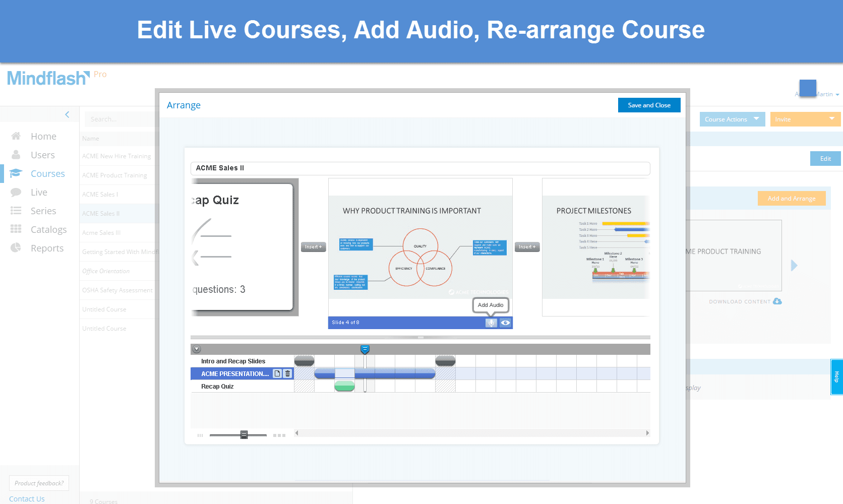
Task: Click the blue timeline playhead marker
Action: pyautogui.click(x=365, y=349)
